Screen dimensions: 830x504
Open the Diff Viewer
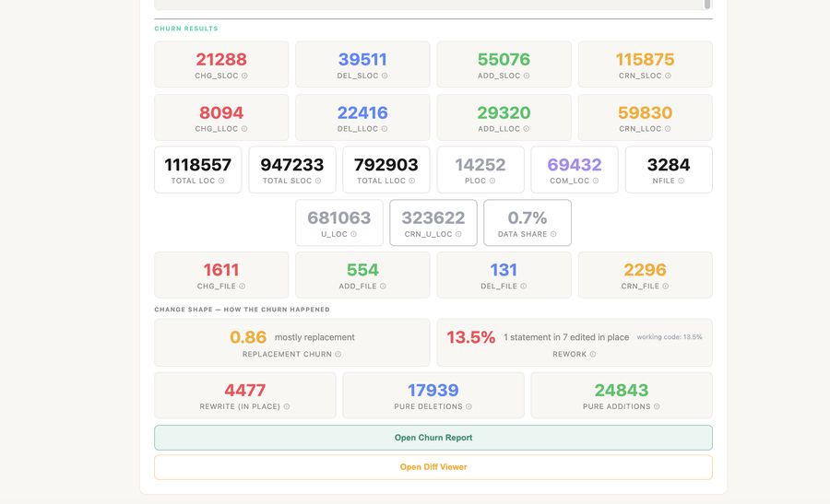pos(433,467)
